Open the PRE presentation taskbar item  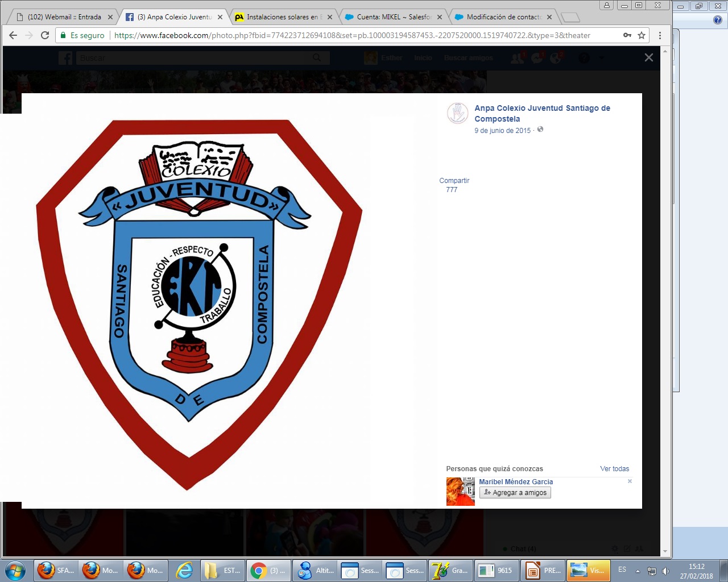coord(542,571)
